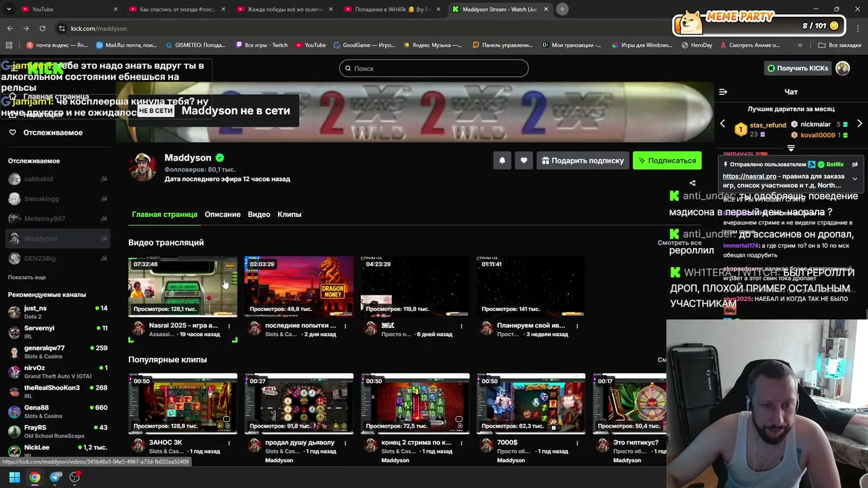Click the Maddyson channel avatar

143,167
